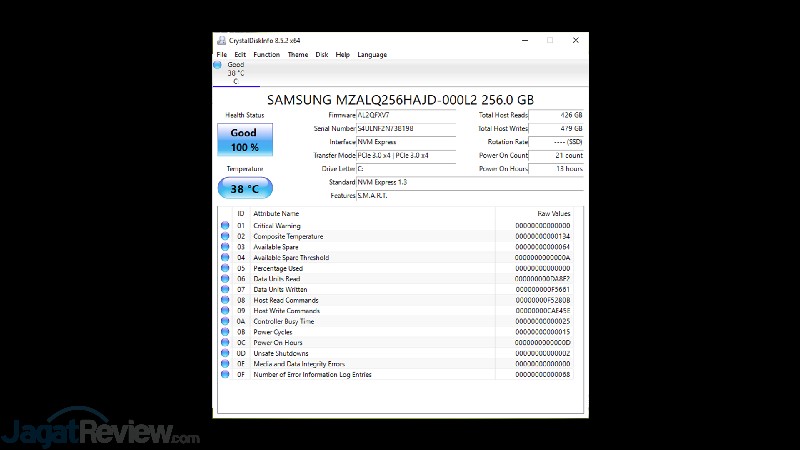The image size is (800, 450).
Task: Click the Serial Number value field
Action: (413, 129)
